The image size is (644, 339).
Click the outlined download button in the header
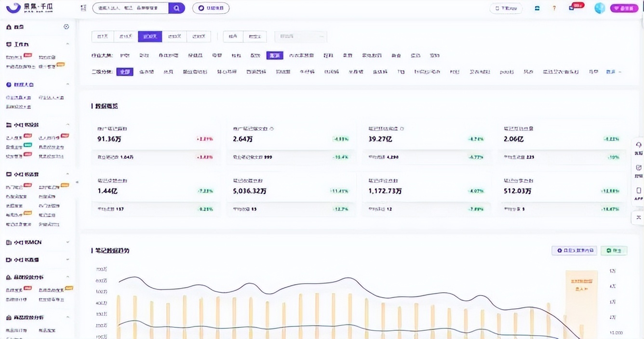(506, 8)
